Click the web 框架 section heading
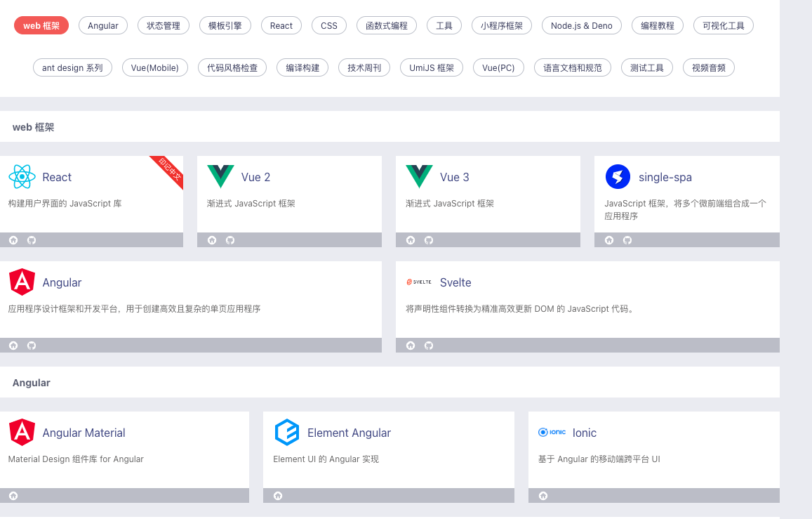Image resolution: width=812 pixels, height=519 pixels. point(33,127)
